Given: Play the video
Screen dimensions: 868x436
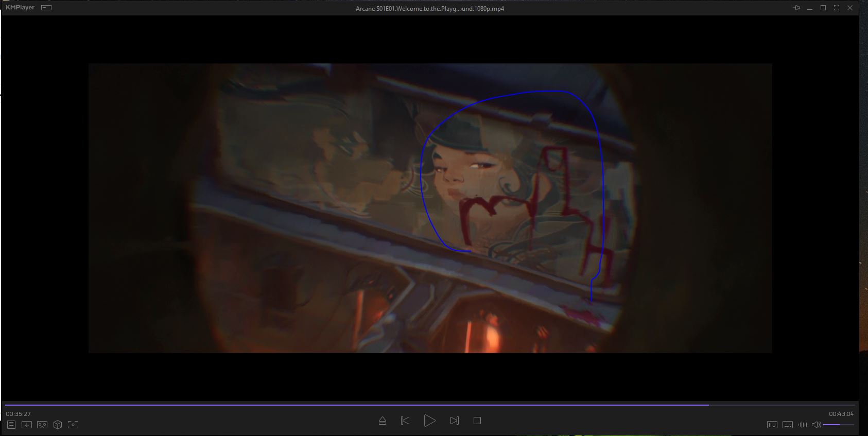Looking at the screenshot, I should click(x=429, y=421).
